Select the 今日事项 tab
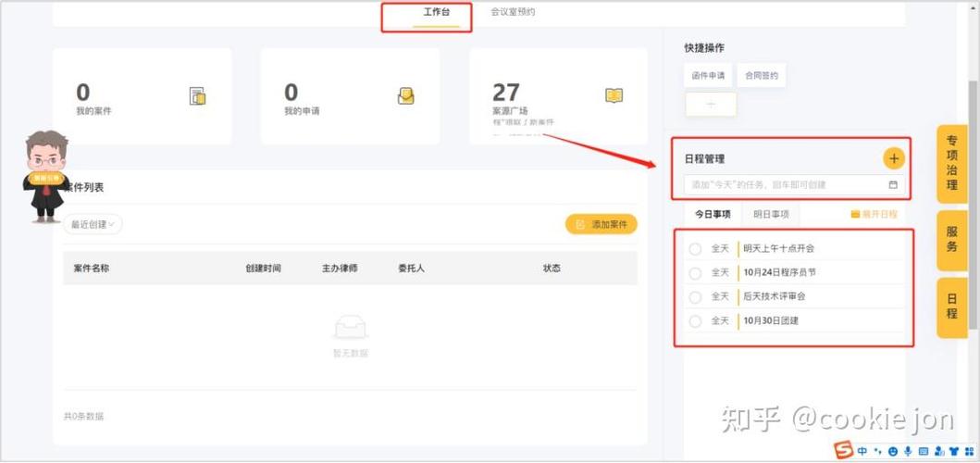980x463 pixels. pos(713,214)
